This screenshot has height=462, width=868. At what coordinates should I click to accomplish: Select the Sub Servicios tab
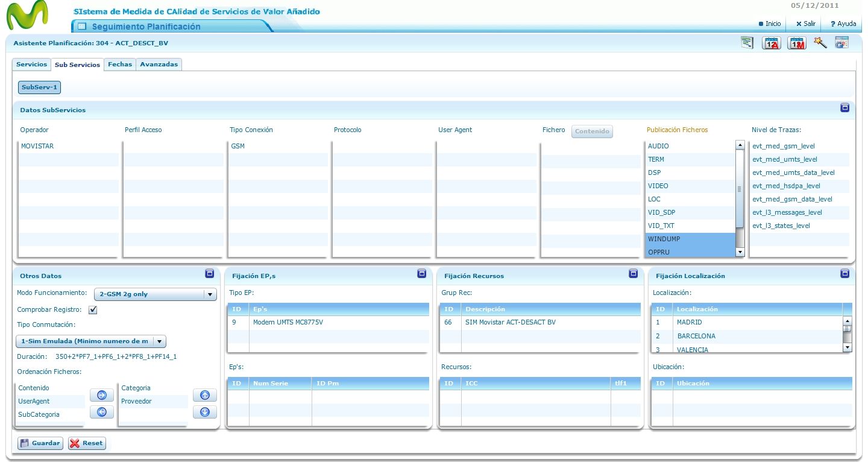pos(77,65)
